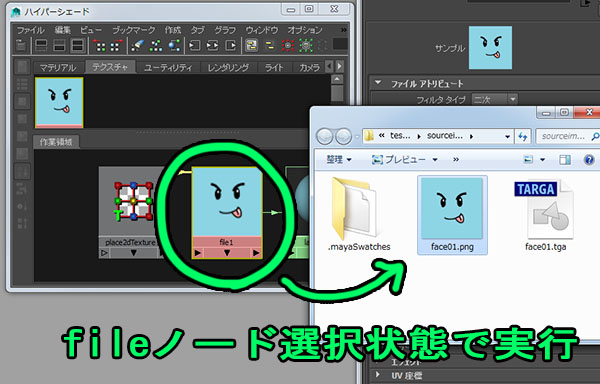The image size is (600, 384).
Task: Open Explorer help with question icon
Action: tap(589, 159)
